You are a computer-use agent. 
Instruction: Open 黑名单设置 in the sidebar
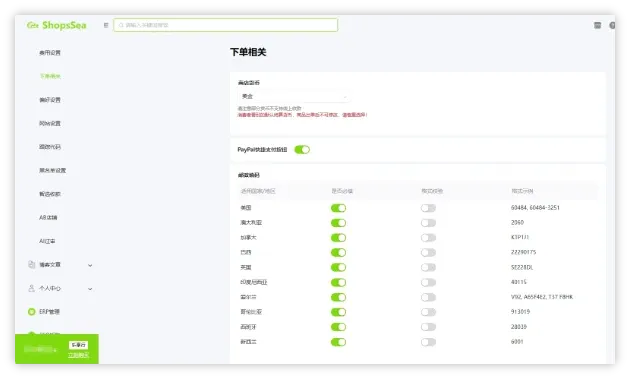click(53, 170)
